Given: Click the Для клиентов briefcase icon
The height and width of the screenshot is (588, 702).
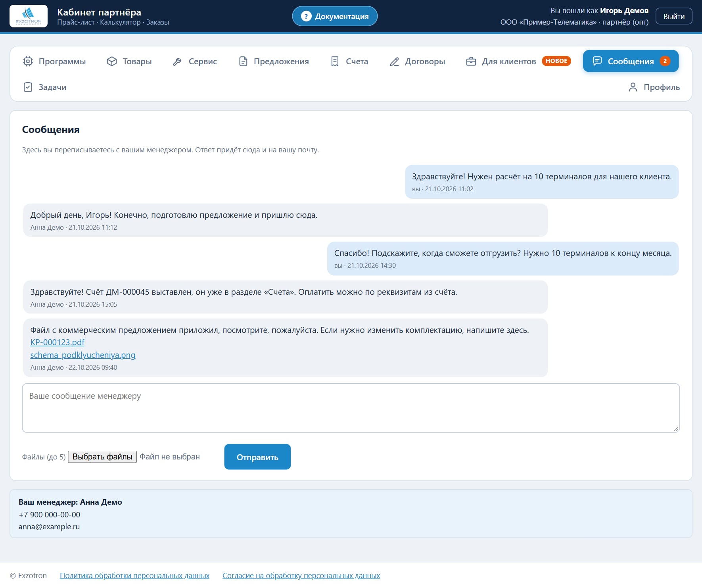Looking at the screenshot, I should tap(471, 61).
